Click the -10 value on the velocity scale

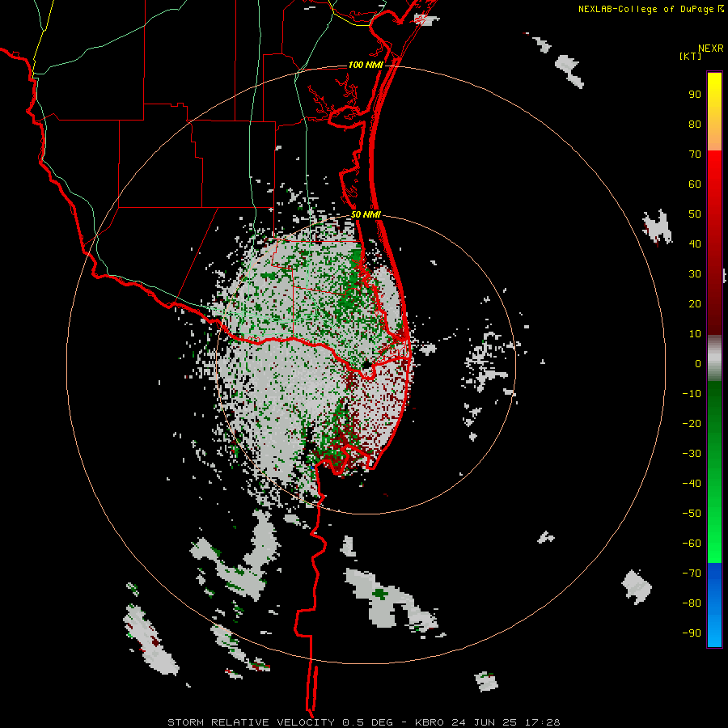(x=692, y=394)
